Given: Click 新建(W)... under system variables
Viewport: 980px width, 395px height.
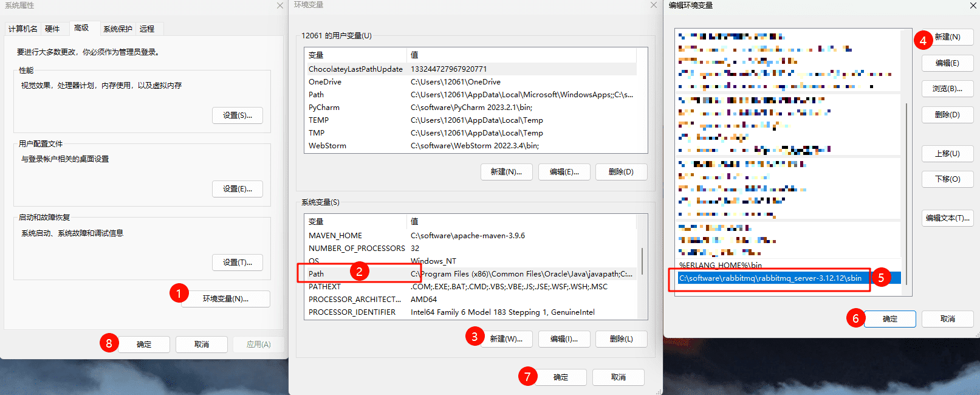Looking at the screenshot, I should (506, 339).
